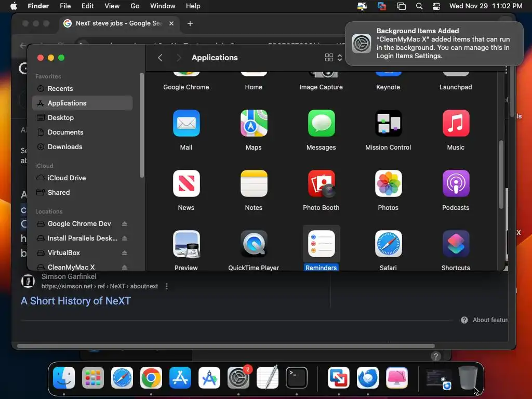Select the News app icon

click(187, 183)
